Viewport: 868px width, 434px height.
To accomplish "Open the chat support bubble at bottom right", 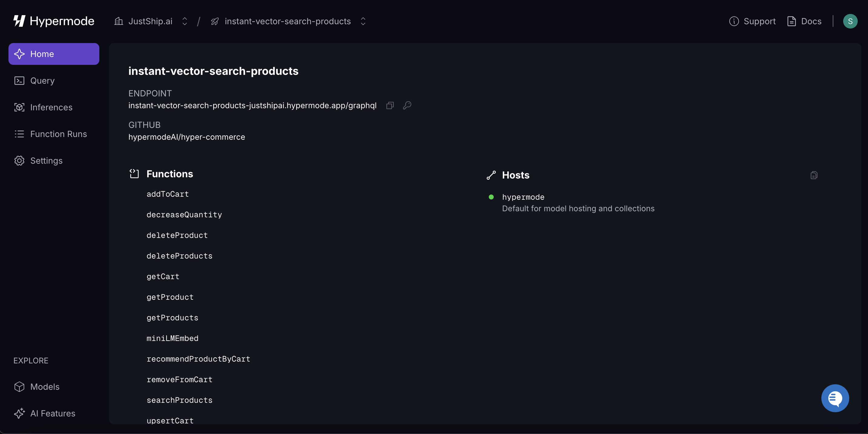I will pyautogui.click(x=835, y=398).
